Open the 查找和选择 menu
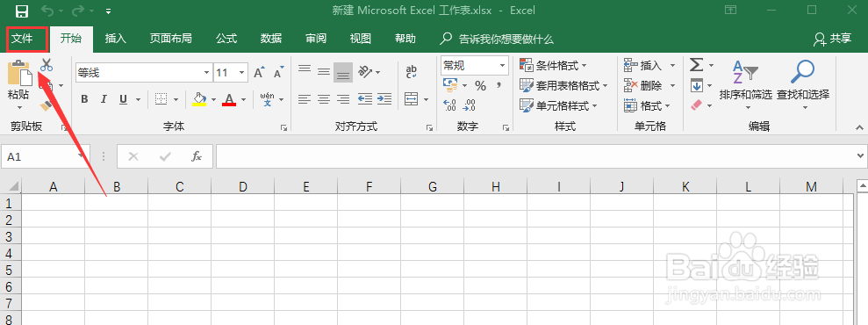This screenshot has height=325, width=868. (803, 83)
